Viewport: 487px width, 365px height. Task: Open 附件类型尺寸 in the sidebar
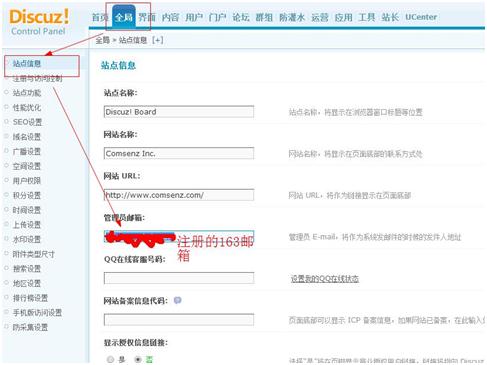34,254
